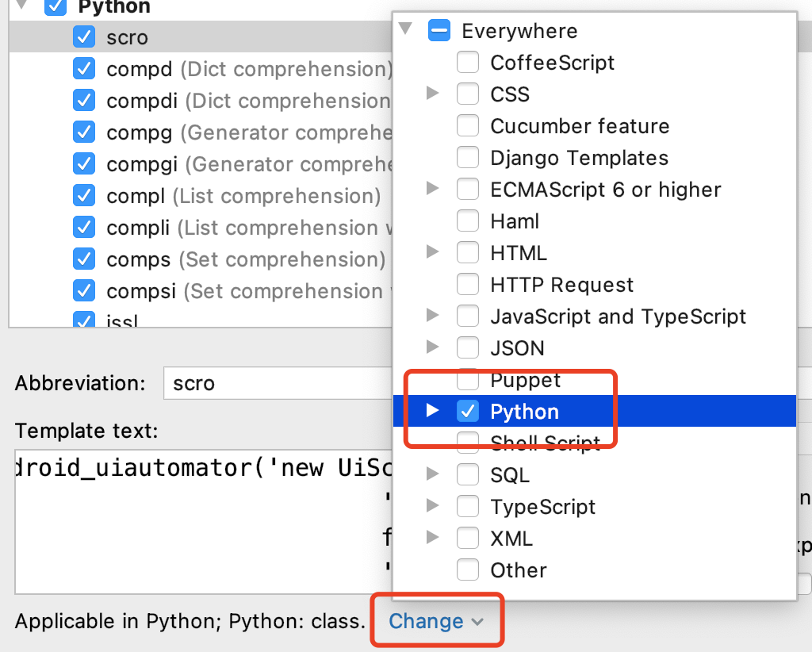This screenshot has width=812, height=652.
Task: Select the Other context entry
Action: click(x=518, y=570)
